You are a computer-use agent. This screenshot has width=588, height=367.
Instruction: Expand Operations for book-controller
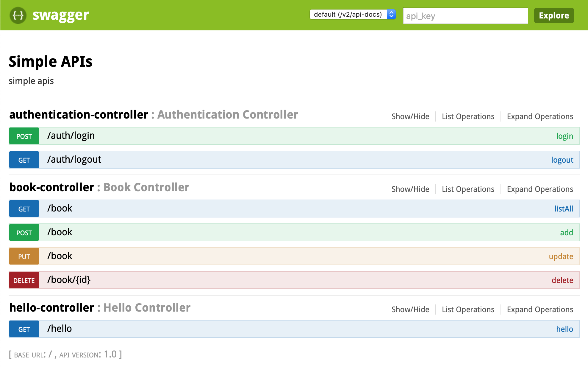click(540, 189)
